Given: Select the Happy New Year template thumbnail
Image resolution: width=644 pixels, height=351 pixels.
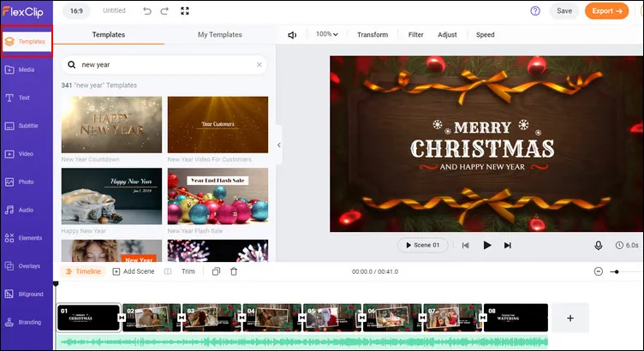Looking at the screenshot, I should coord(111,196).
